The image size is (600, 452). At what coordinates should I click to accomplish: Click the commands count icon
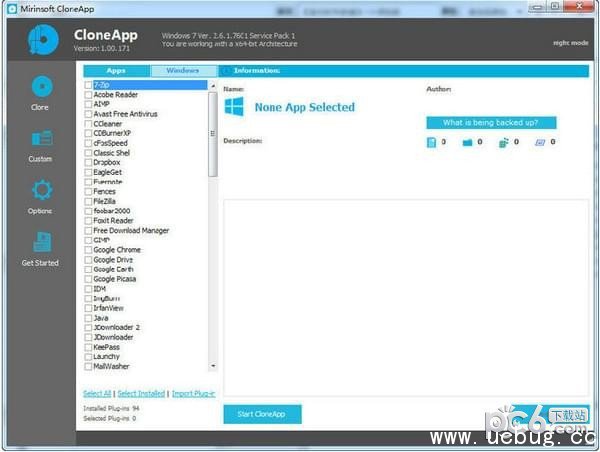pos(540,142)
